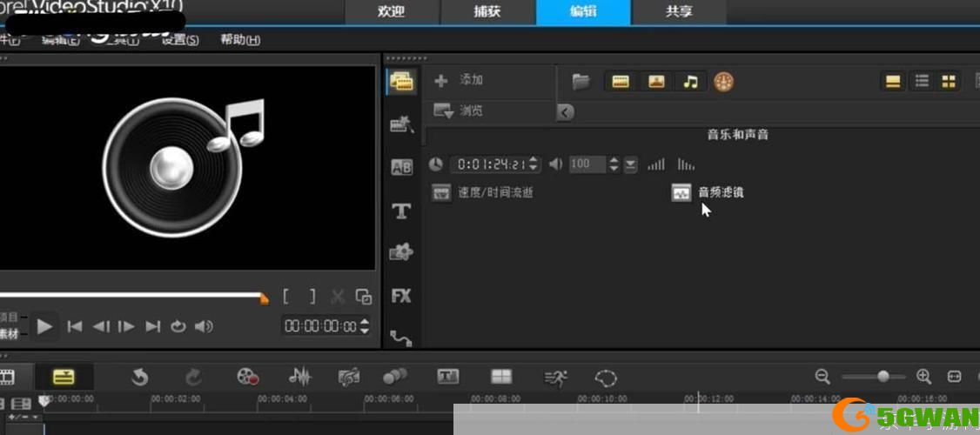Viewport: 980px width, 435px height.
Task: Toggle repeat playback
Action: 178,326
